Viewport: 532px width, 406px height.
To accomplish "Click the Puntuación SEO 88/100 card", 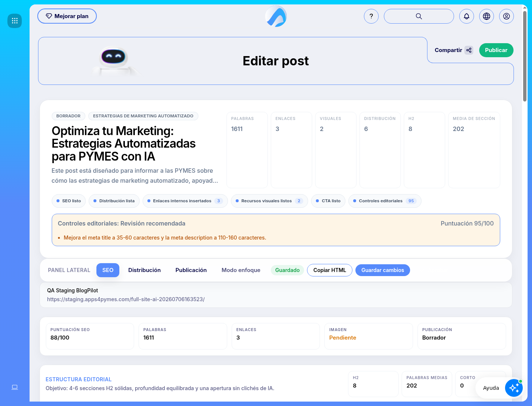I will point(90,336).
